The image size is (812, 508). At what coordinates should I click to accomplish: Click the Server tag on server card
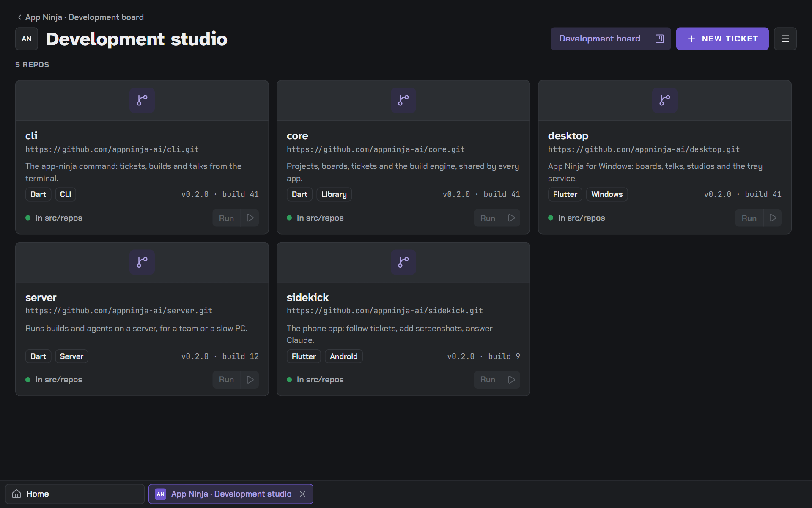point(71,356)
